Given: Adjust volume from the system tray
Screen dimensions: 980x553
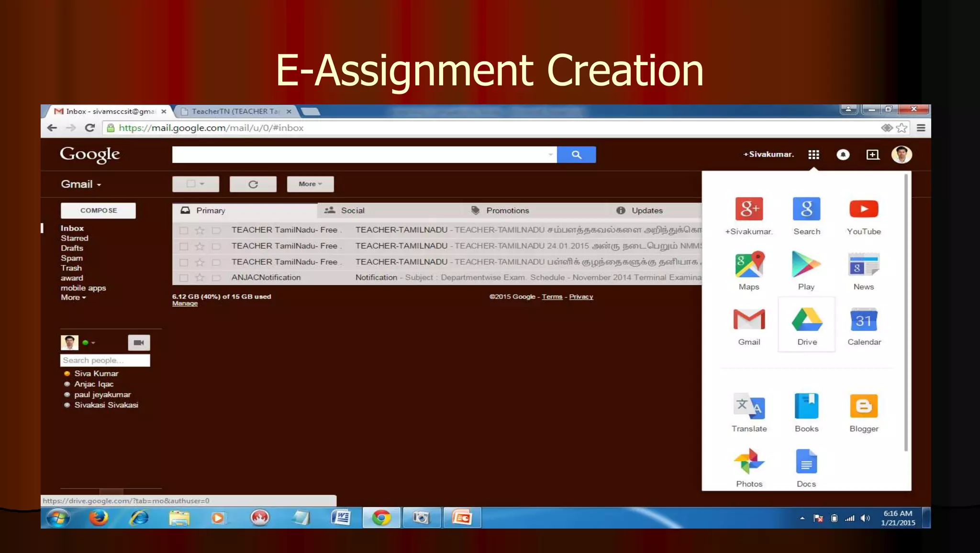Looking at the screenshot, I should pos(865,518).
